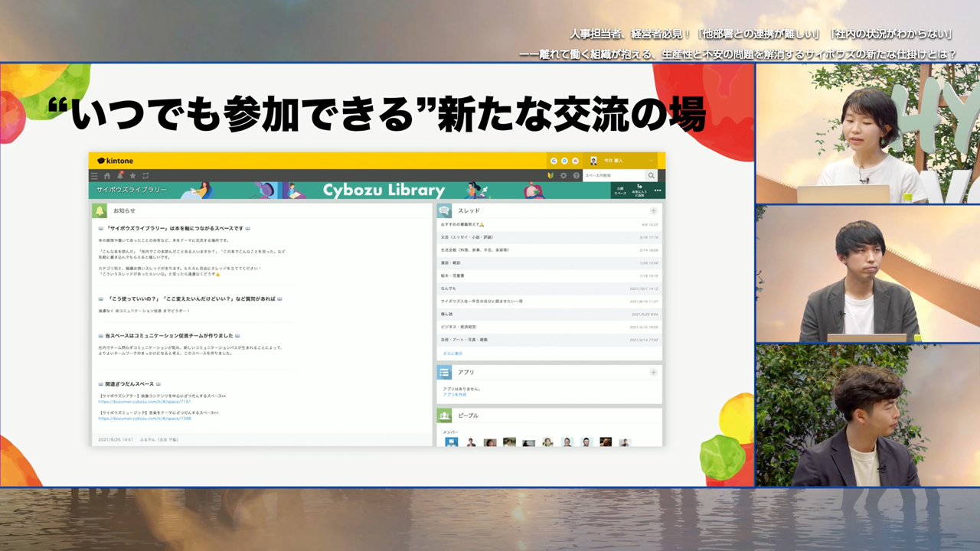The image size is (980, 551).
Task: Expand the user account dropdown arrow
Action: [x=652, y=161]
